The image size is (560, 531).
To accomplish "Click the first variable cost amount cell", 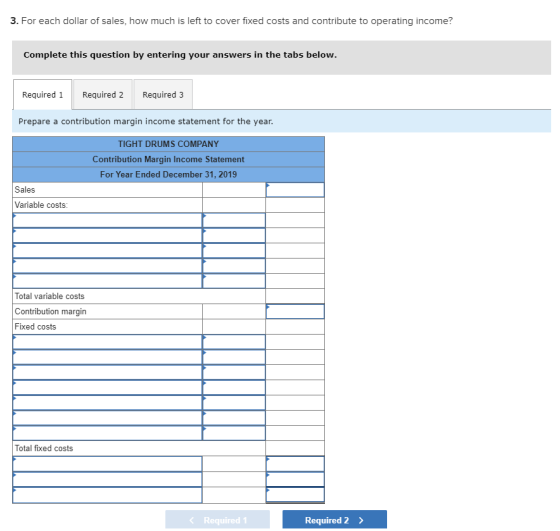I will pyautogui.click(x=234, y=220).
